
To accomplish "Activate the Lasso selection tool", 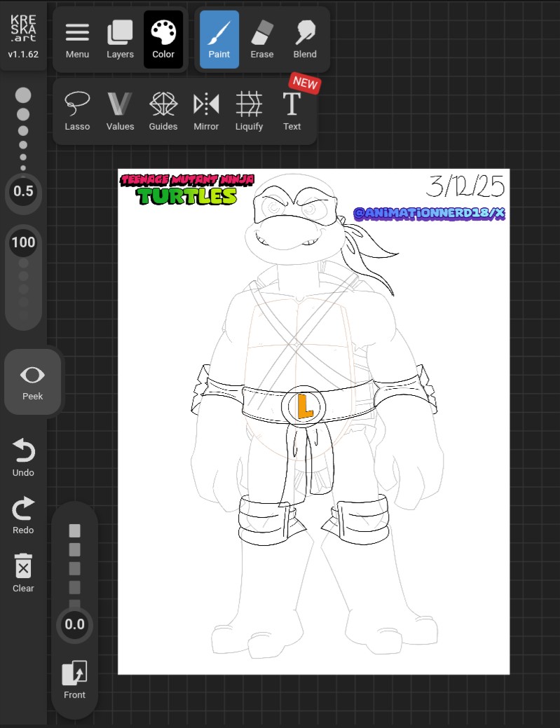I will tap(77, 111).
